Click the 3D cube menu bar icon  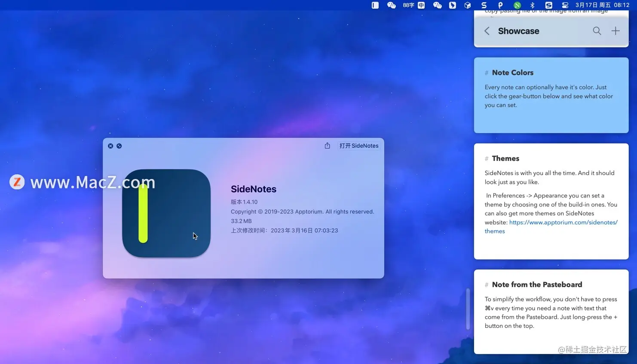click(468, 5)
